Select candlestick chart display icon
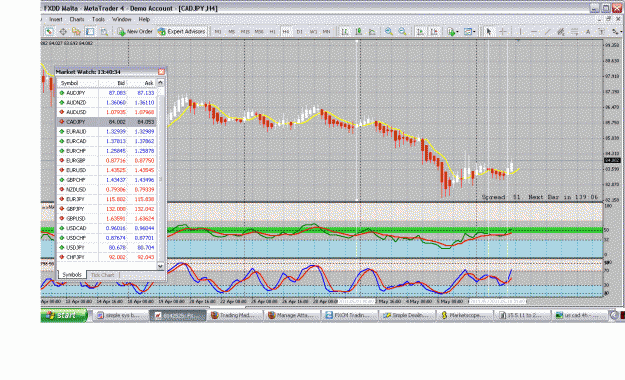The image size is (625, 380). point(358,32)
